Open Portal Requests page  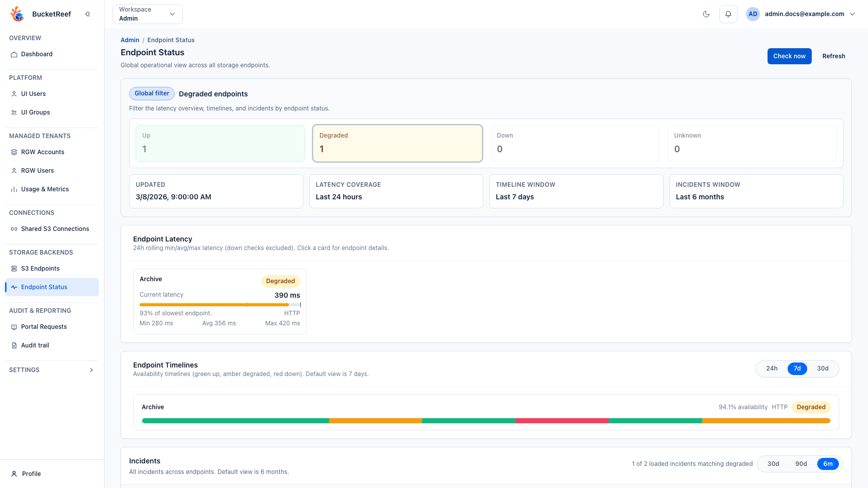pos(52,327)
